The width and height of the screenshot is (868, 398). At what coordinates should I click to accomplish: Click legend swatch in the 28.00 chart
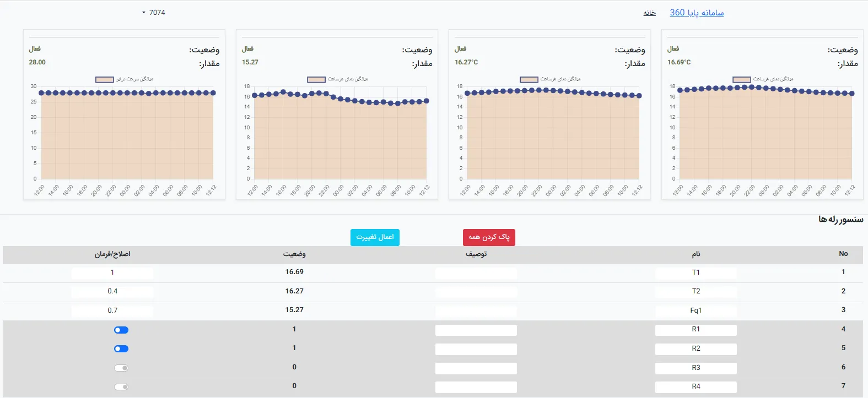coord(104,80)
